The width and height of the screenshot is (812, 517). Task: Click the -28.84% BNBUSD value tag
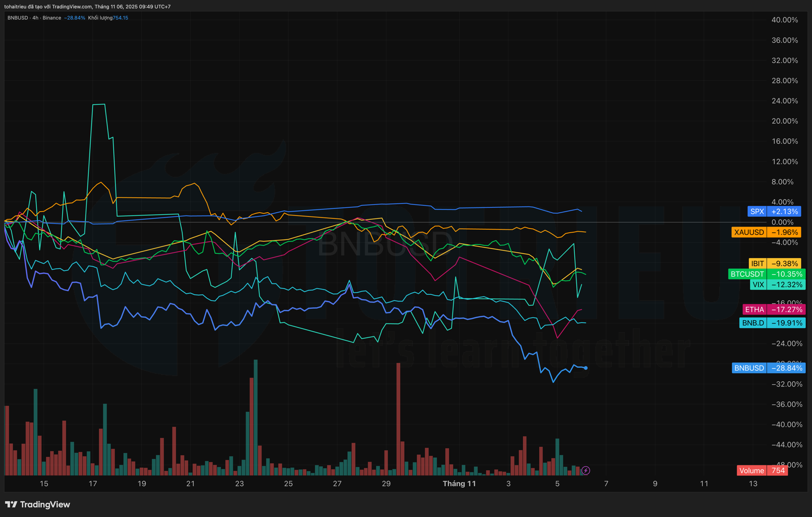787,368
